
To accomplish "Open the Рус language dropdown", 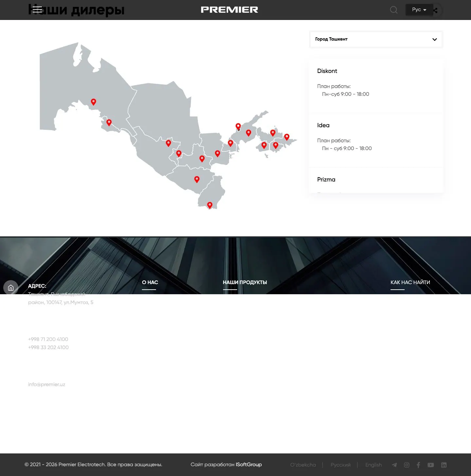I will (419, 10).
